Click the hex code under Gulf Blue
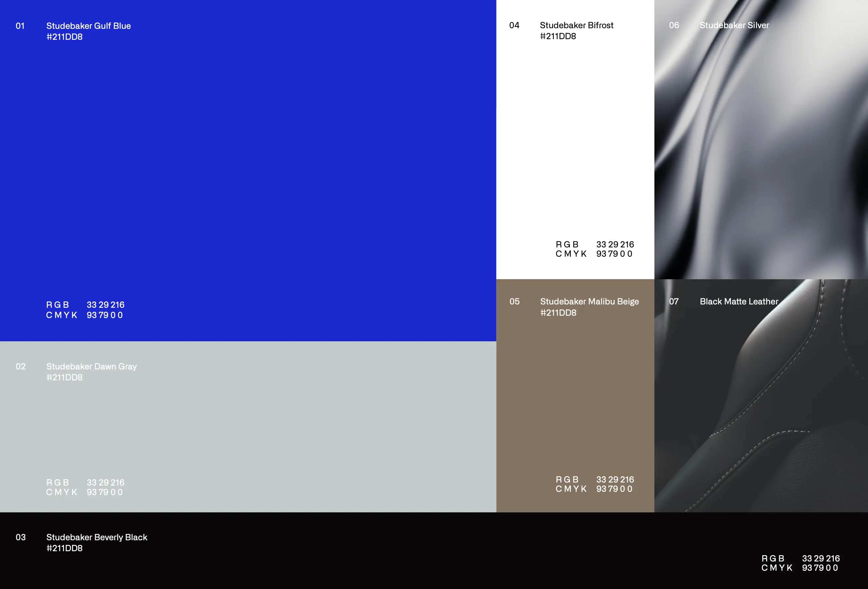Screen dimensions: 868x589 click(x=64, y=37)
